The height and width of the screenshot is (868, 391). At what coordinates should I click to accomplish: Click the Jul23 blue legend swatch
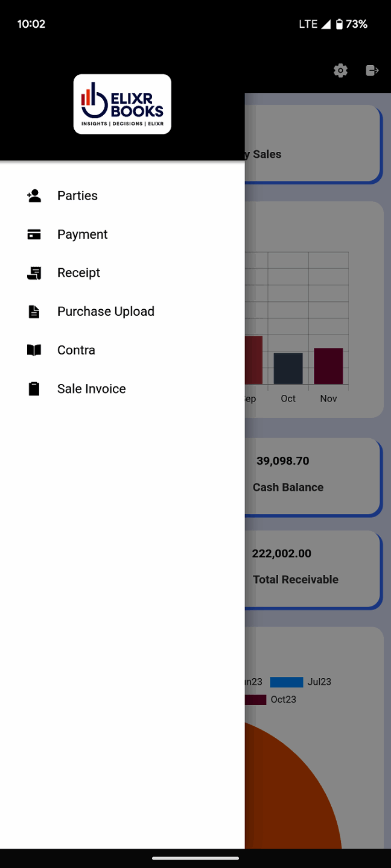coord(286,682)
